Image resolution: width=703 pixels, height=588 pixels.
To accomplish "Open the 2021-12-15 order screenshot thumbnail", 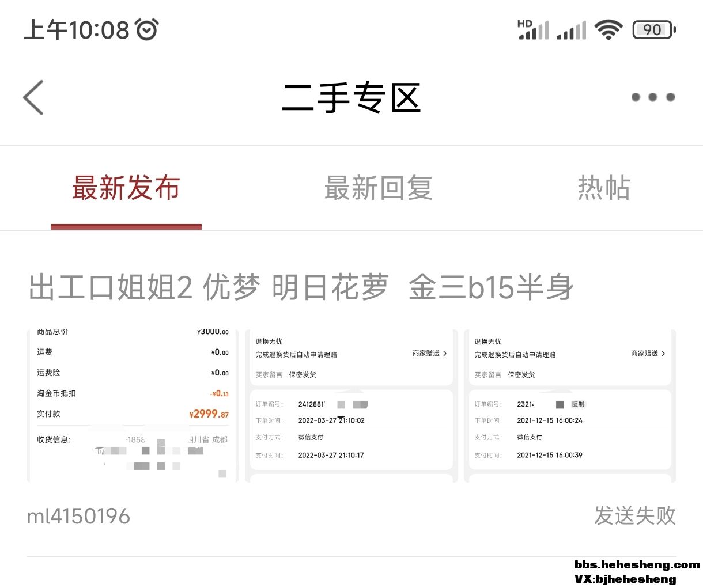I will (x=570, y=405).
